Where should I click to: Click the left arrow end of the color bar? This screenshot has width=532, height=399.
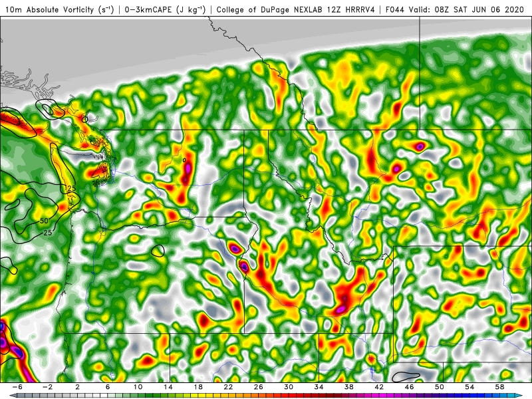pos(13,396)
